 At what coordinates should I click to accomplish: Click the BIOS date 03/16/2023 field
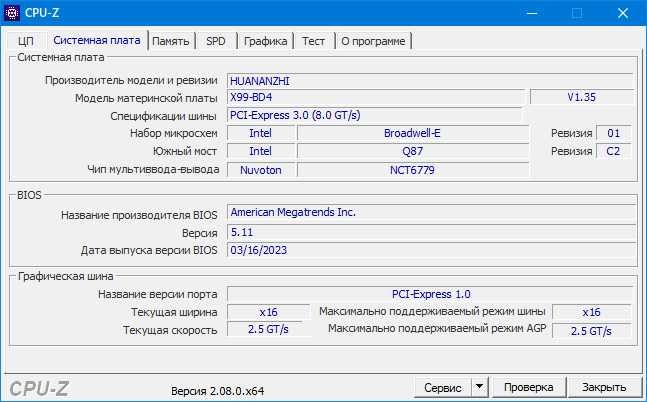point(431,250)
